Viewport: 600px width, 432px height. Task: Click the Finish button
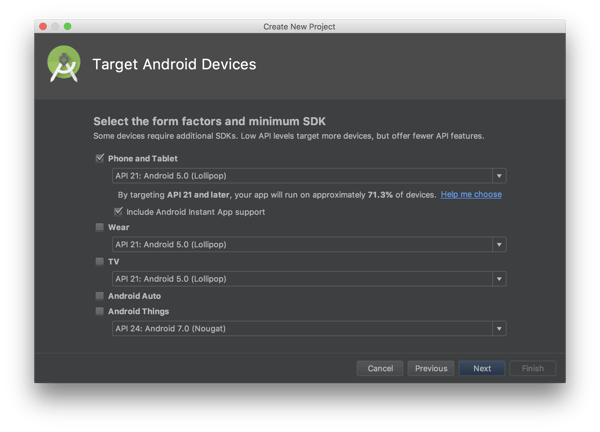point(532,368)
